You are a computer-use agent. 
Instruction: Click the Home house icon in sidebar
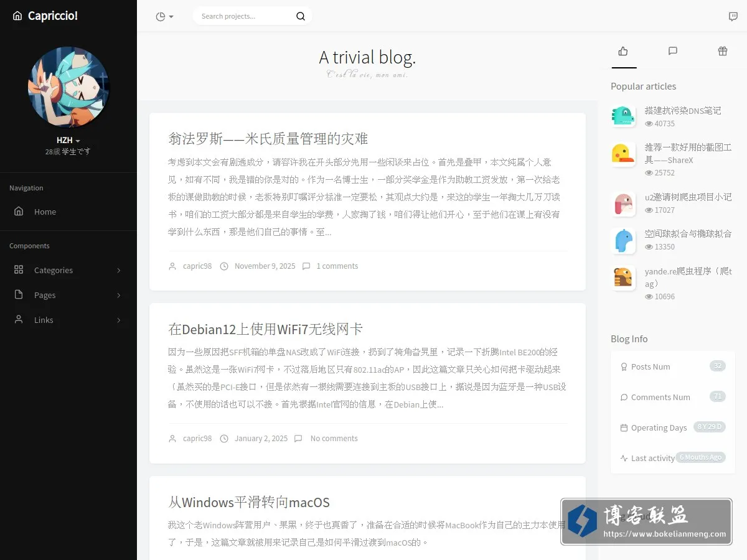click(x=19, y=212)
